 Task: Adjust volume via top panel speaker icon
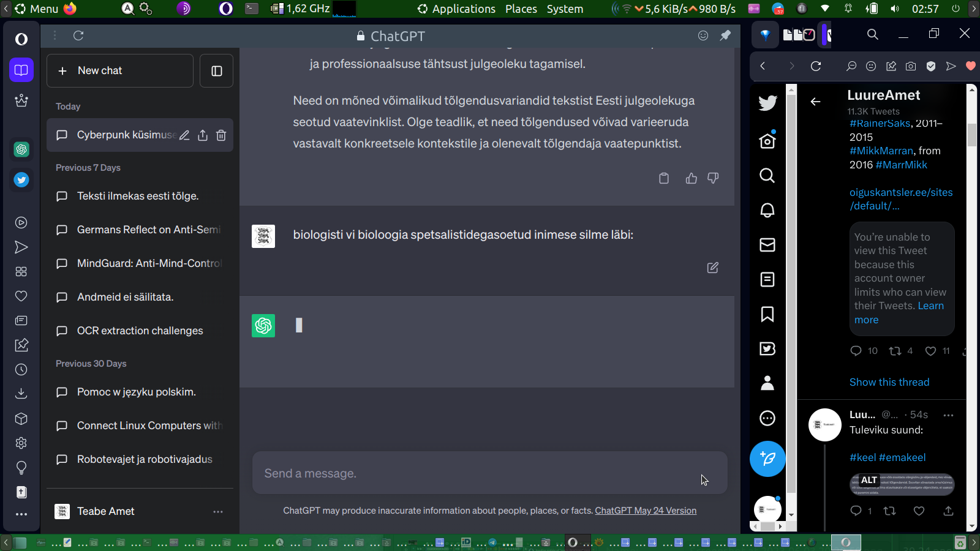895,9
